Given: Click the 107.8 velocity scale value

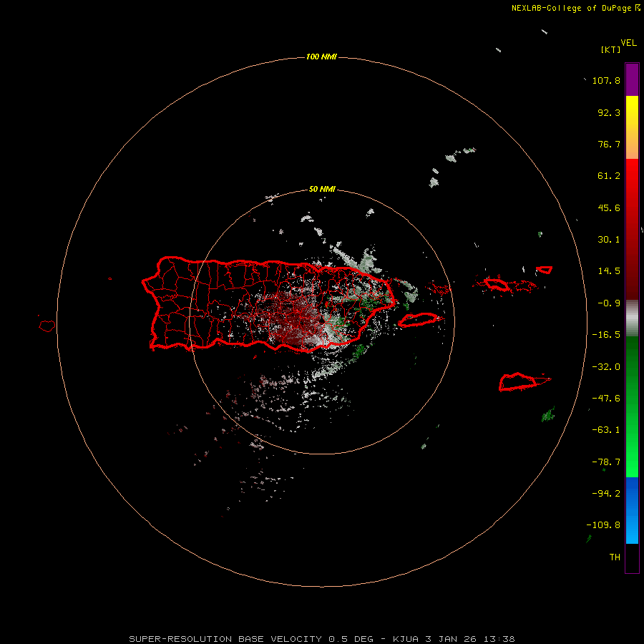Looking at the screenshot, I should coord(606,80).
